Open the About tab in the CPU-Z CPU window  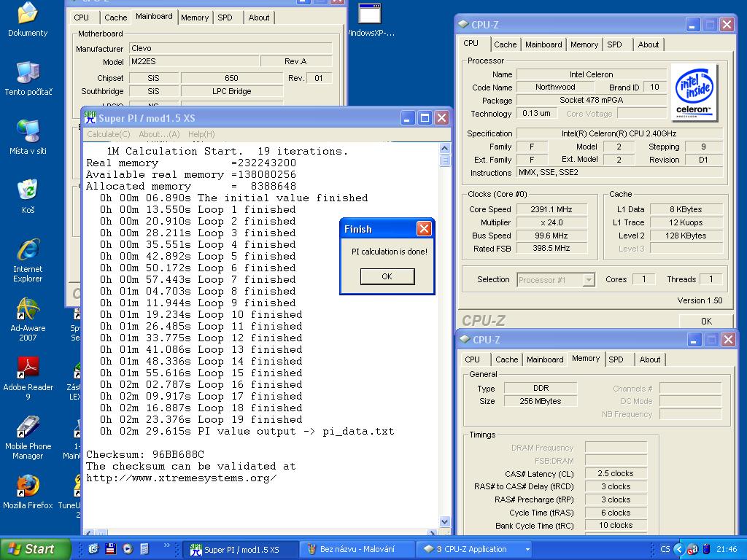649,44
